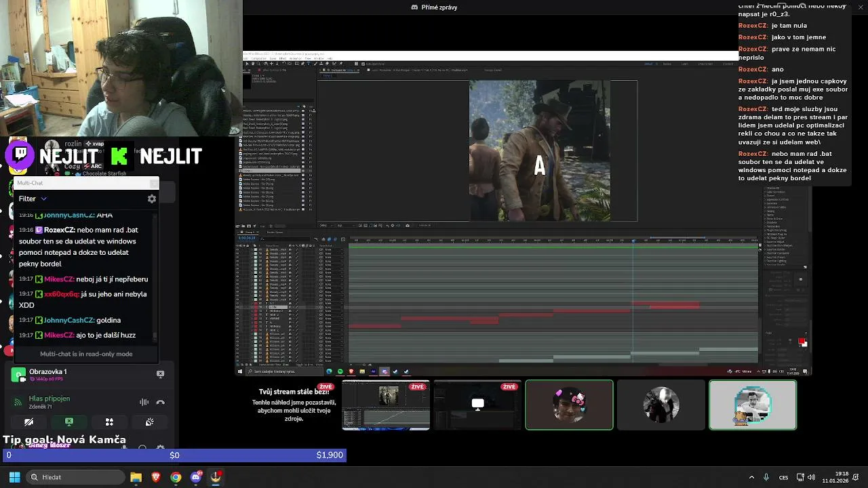Open File Explorer from taskbar

click(x=136, y=477)
